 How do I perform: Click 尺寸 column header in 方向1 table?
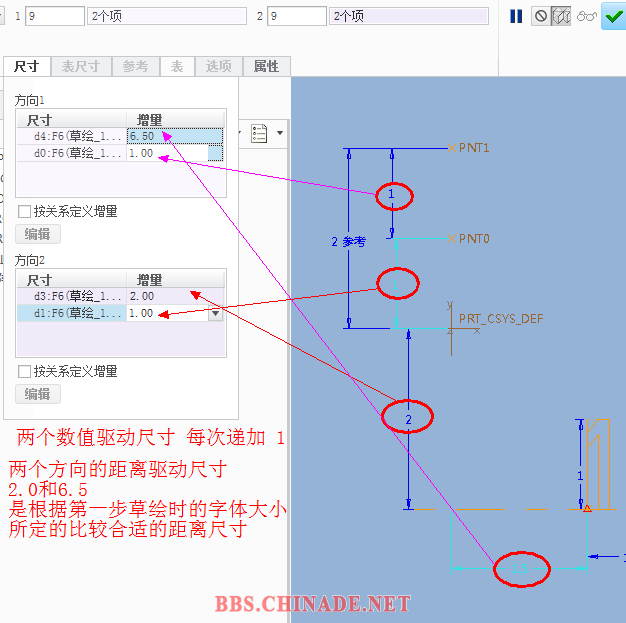[72, 120]
